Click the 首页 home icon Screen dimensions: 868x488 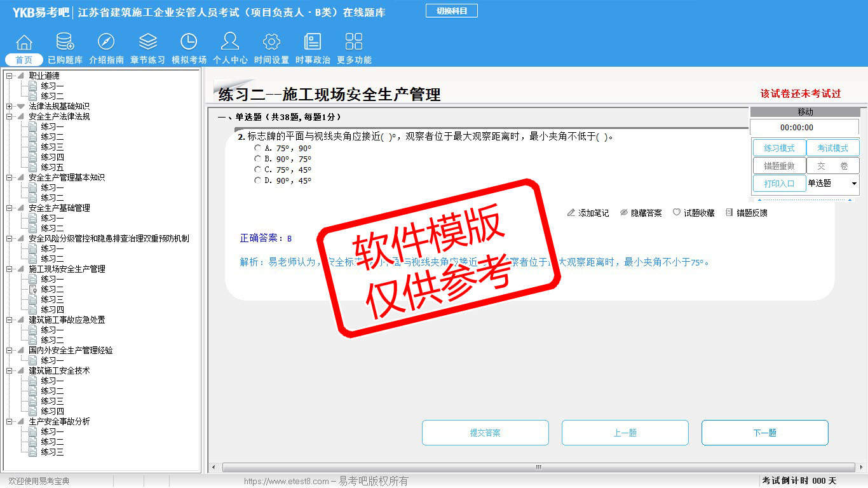(24, 43)
